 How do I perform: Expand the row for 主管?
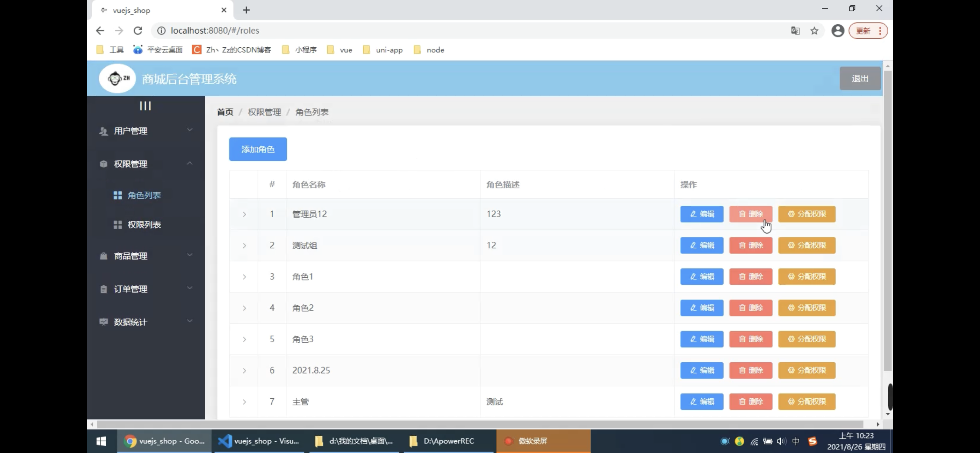[x=244, y=401]
